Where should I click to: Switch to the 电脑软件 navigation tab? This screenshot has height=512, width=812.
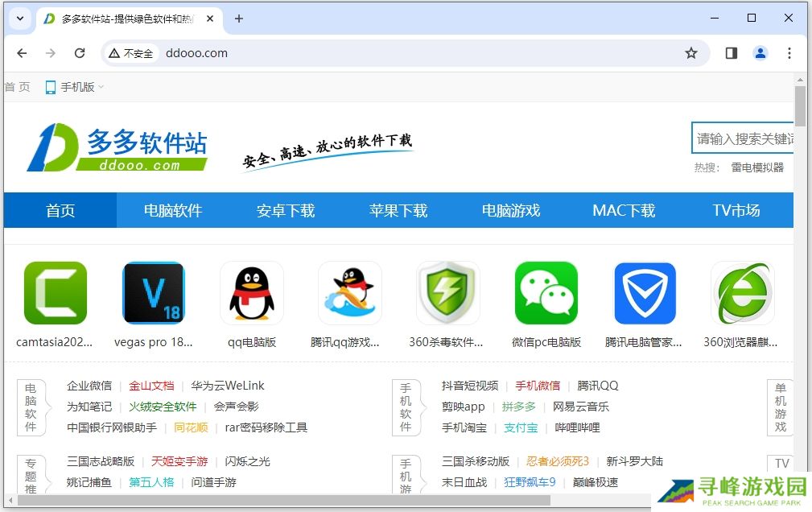(x=173, y=211)
